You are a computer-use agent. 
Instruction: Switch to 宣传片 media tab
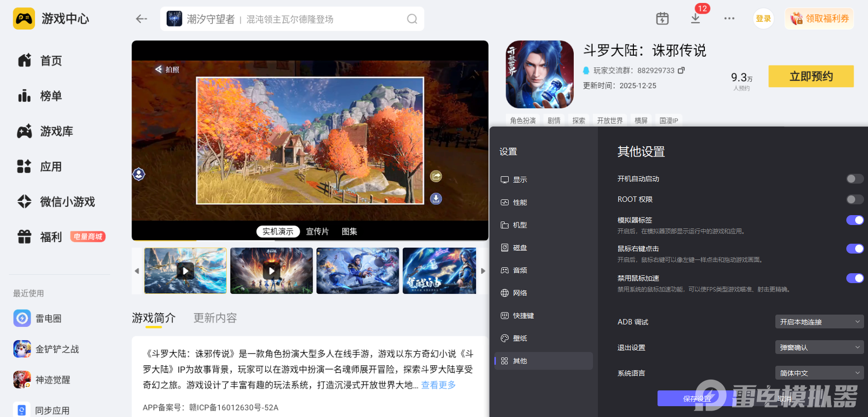pos(317,231)
